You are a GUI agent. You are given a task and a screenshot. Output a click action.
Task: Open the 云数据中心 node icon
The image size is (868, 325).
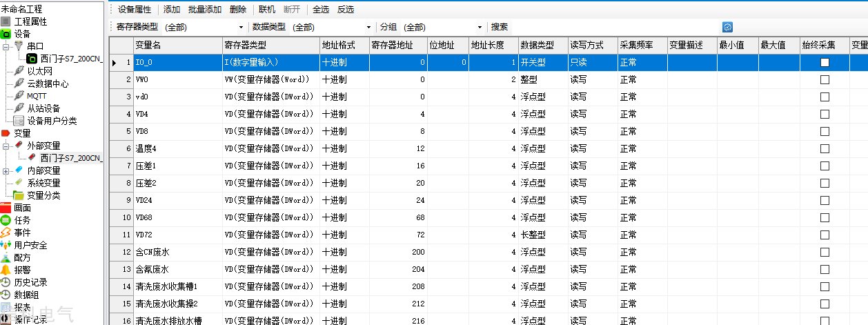click(19, 83)
